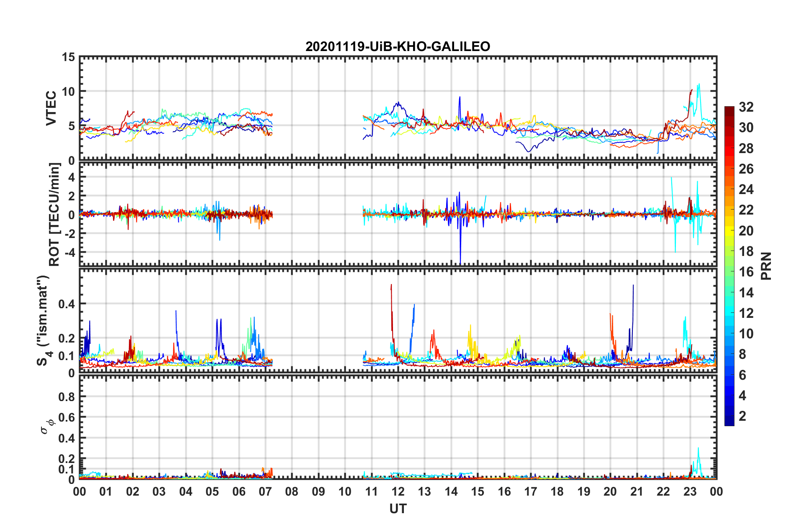Click the sigma-phi y-axis label
The image size is (796, 532).
[x=48, y=427]
